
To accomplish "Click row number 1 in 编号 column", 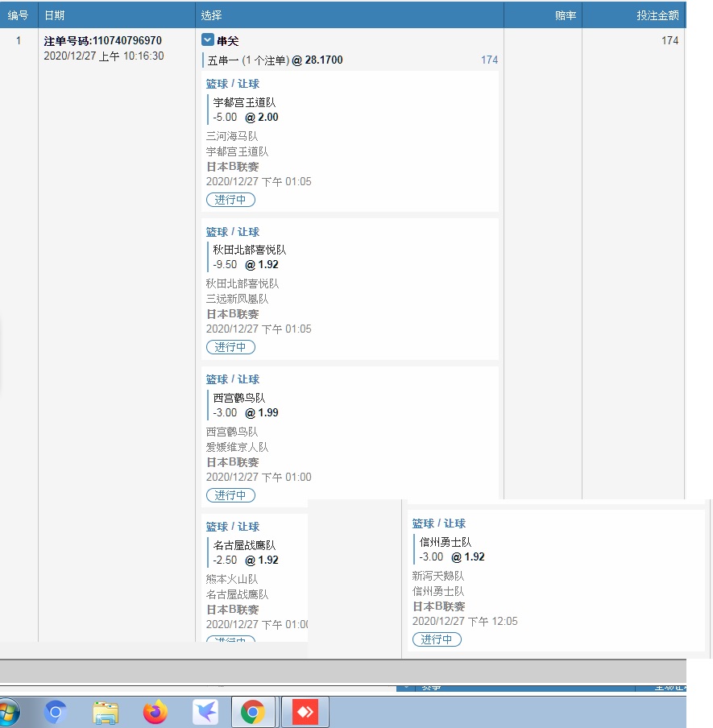I will pos(19,40).
